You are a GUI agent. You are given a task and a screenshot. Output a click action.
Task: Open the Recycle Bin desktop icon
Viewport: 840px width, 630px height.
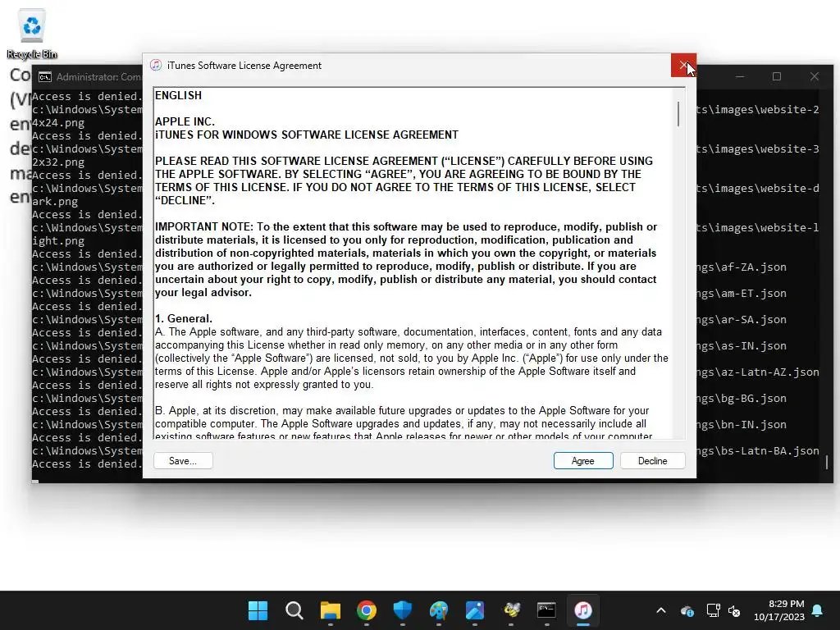32,34
